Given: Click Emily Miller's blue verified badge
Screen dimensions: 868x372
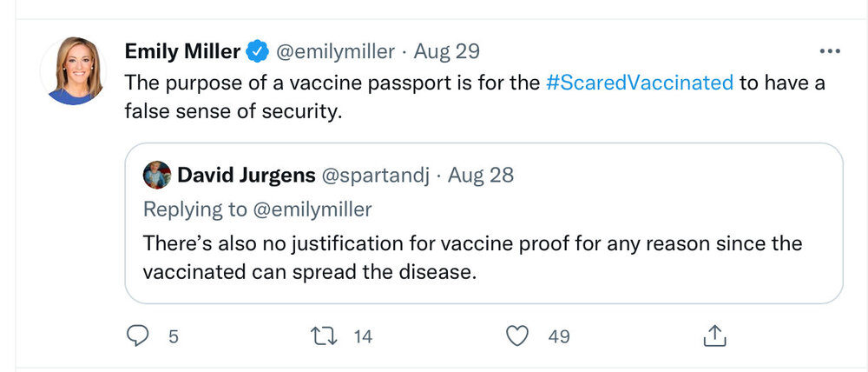Looking at the screenshot, I should (258, 51).
